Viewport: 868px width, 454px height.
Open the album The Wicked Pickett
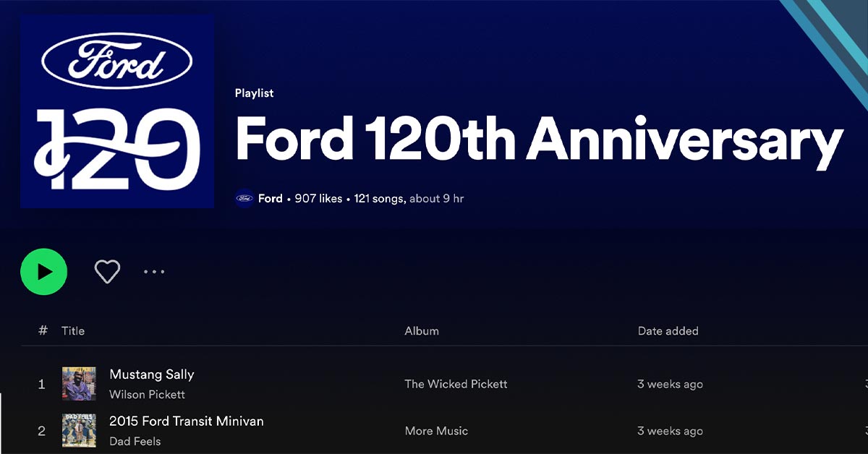coord(456,384)
